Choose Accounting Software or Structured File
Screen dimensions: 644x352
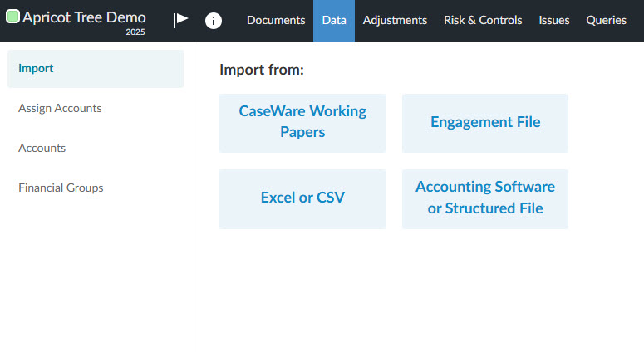click(485, 199)
